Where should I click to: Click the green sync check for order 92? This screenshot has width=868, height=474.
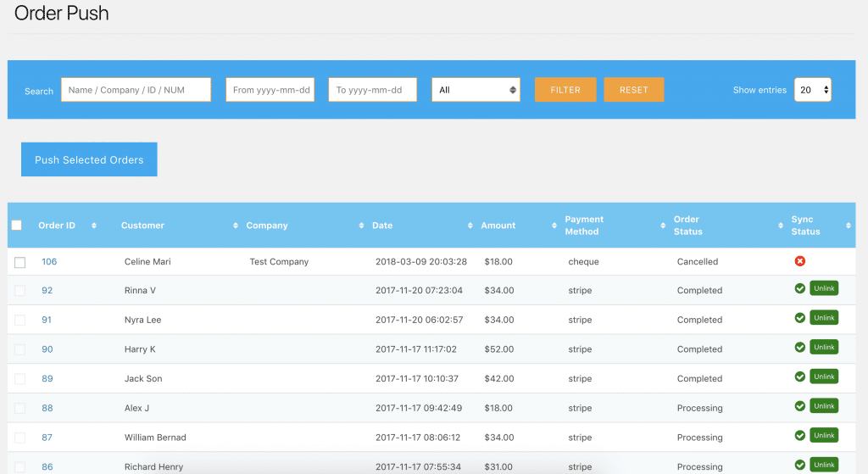click(x=800, y=288)
